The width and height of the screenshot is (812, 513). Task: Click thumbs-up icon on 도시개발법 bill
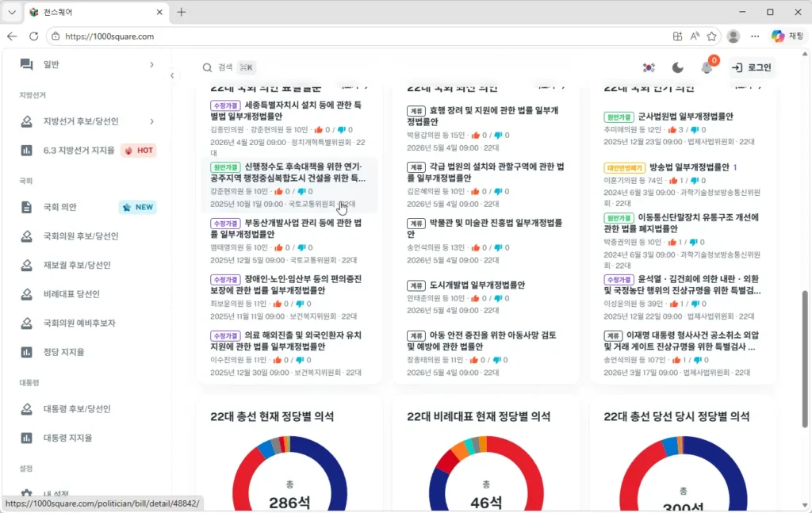[x=476, y=298]
